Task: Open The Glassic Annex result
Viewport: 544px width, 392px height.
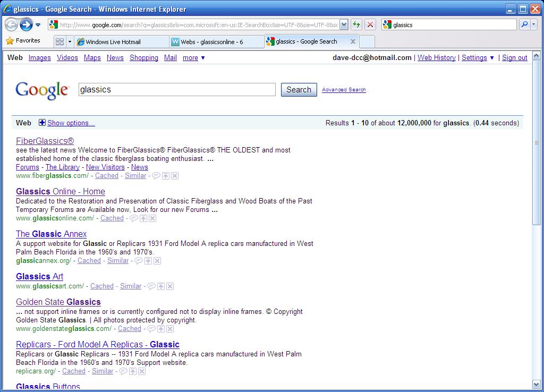Action: tap(52, 234)
